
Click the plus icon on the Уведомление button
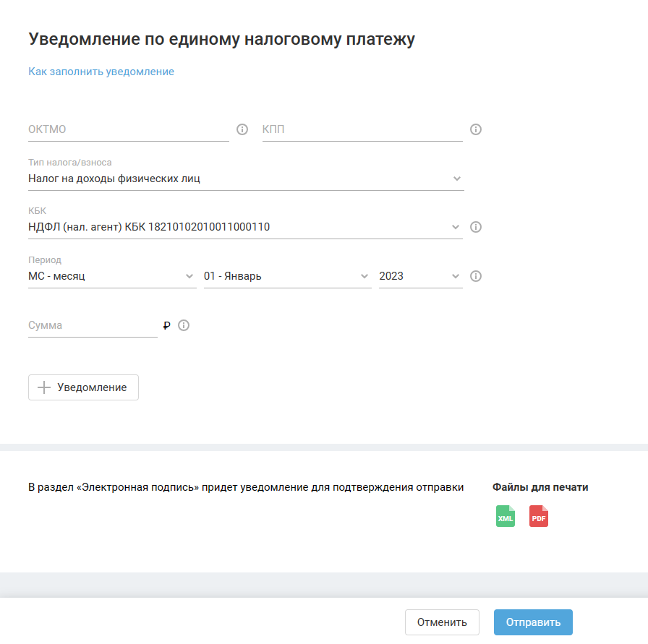click(x=44, y=387)
